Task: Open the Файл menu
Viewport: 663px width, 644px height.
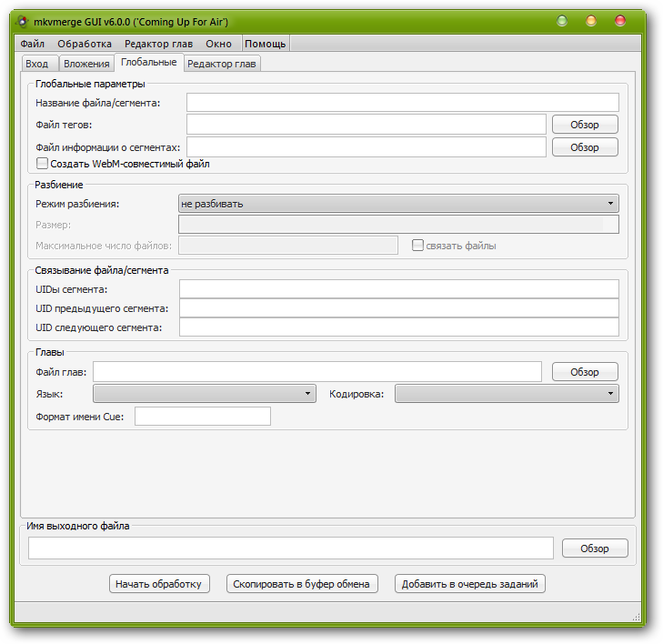Action: [x=32, y=44]
